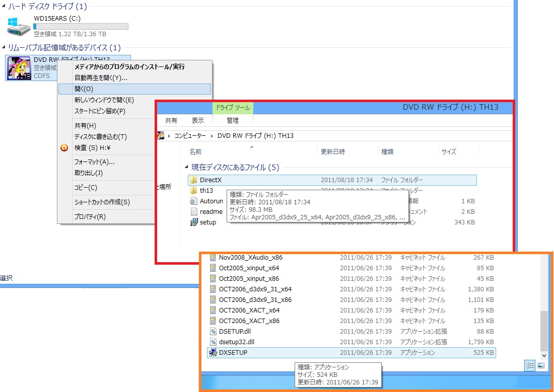Select the Oct2005_xinput_x64 cabinet icon
The width and height of the screenshot is (554, 392).
point(213,268)
